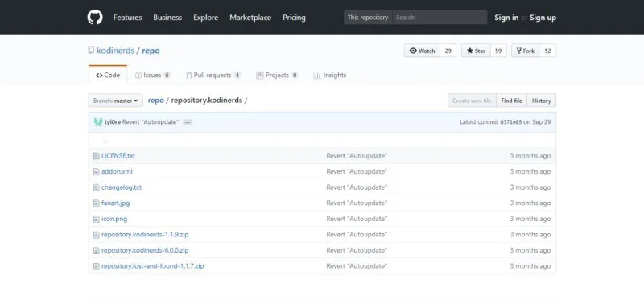Click the Fork button

click(526, 51)
